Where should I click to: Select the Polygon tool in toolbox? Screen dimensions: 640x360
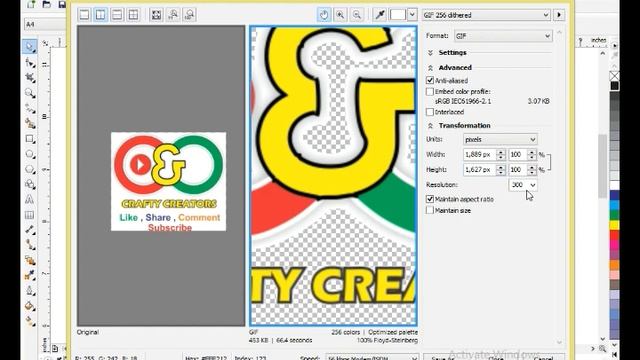pos(30,169)
